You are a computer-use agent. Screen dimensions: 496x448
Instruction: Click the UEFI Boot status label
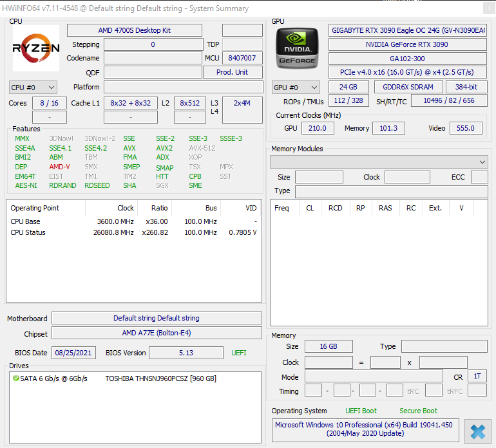click(x=361, y=411)
